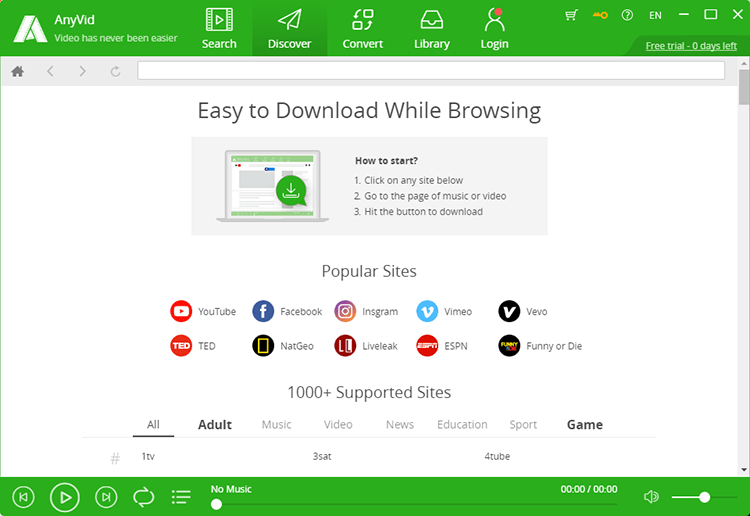Click the Free trial days left link

tap(691, 46)
